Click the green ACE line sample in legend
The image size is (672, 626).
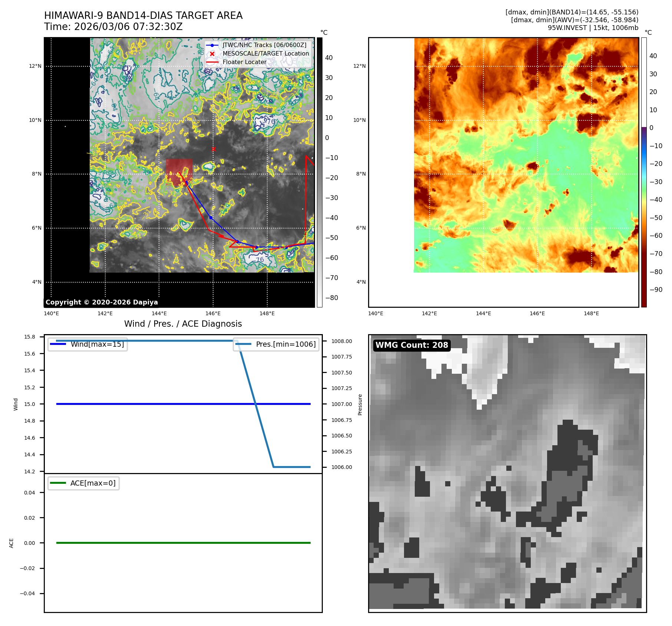pyautogui.click(x=58, y=483)
